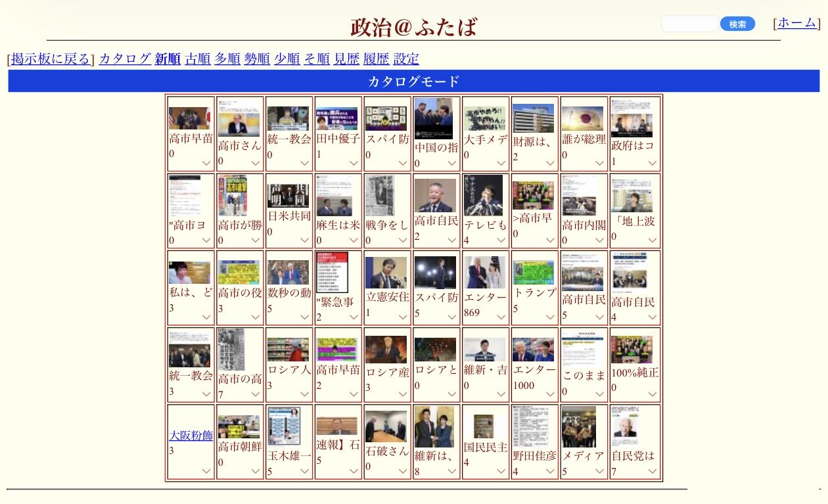Go to ホーム link

[796, 23]
